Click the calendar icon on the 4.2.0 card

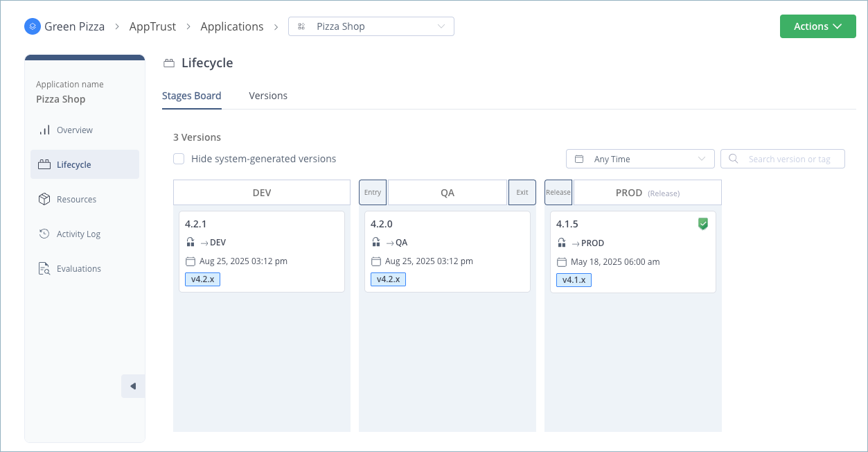pos(376,261)
